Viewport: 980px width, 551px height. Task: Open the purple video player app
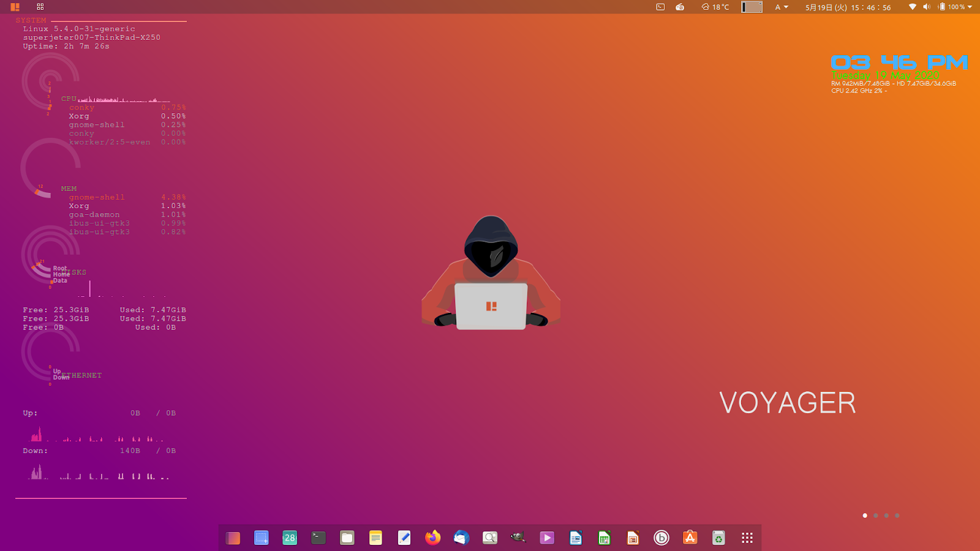coord(547,538)
